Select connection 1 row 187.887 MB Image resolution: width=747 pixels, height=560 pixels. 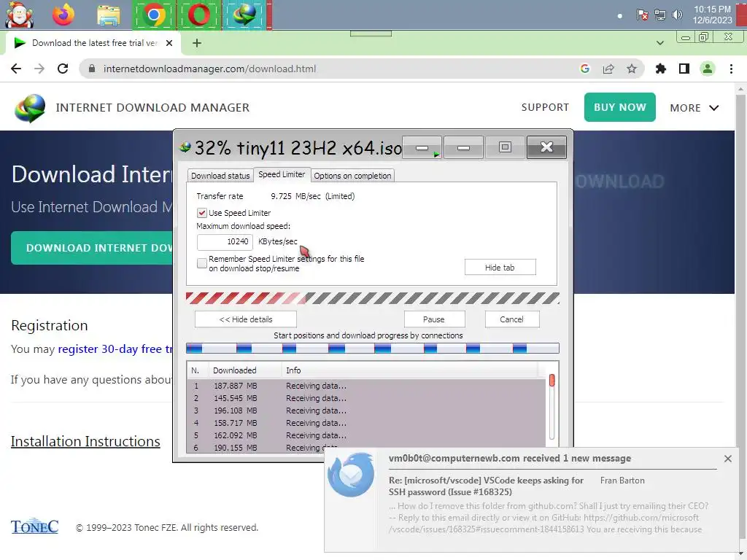coord(366,386)
